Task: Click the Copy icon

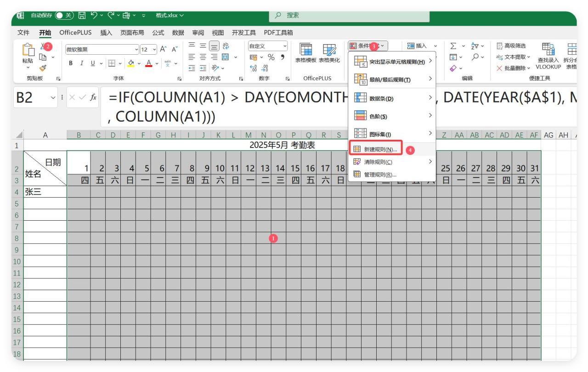Action: (x=44, y=57)
